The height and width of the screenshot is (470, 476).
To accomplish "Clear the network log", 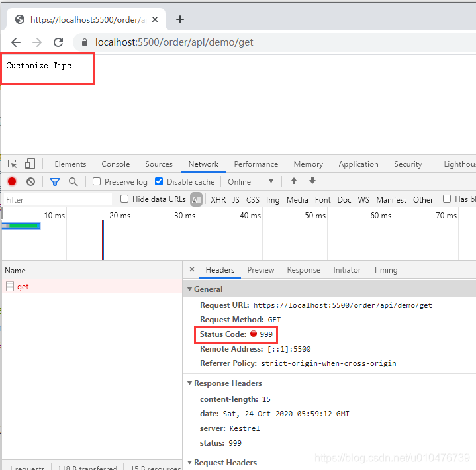I will pos(30,181).
